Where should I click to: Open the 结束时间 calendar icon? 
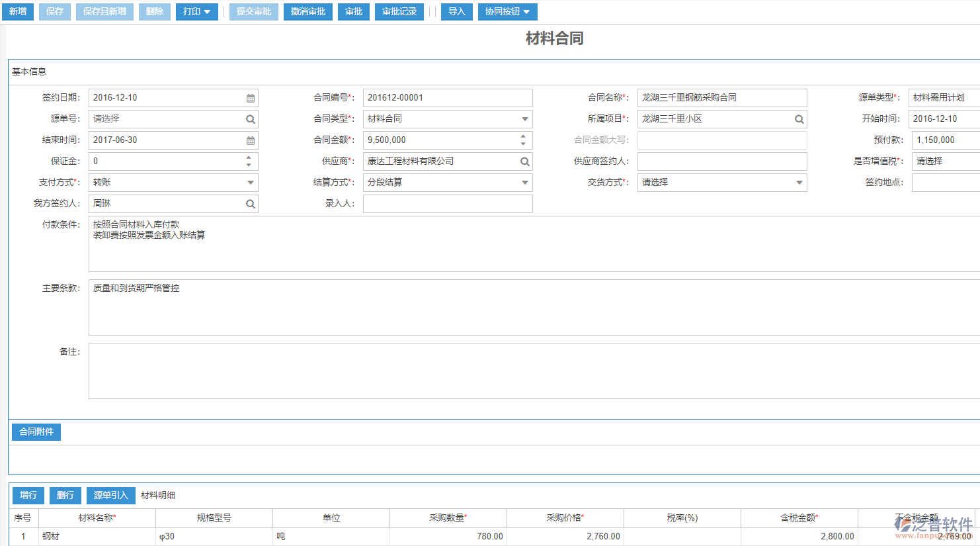coord(251,140)
